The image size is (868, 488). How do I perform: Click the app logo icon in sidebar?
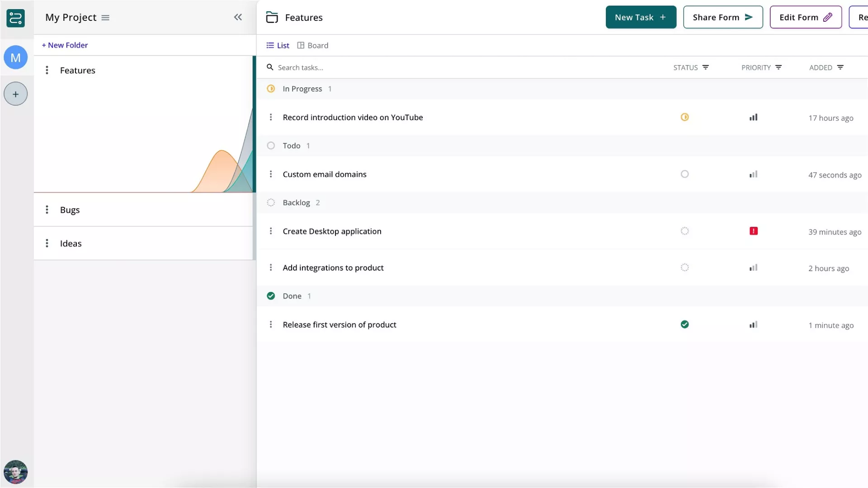[x=15, y=18]
